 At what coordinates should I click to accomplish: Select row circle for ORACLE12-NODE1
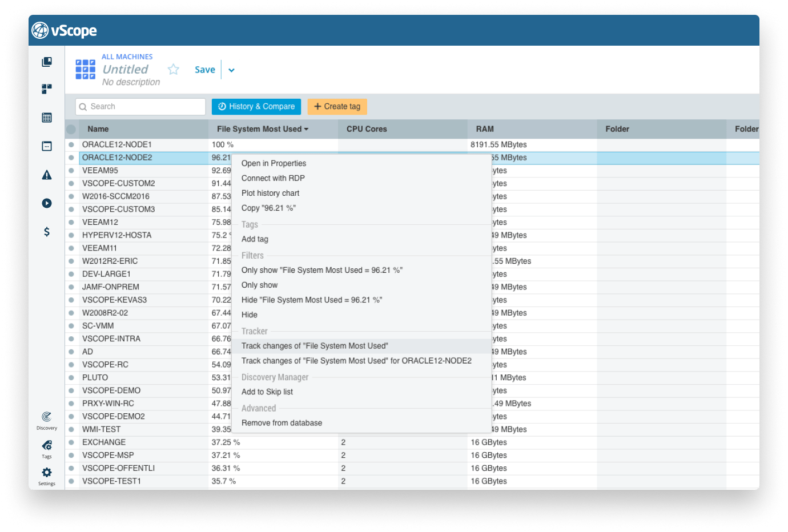[x=71, y=144]
